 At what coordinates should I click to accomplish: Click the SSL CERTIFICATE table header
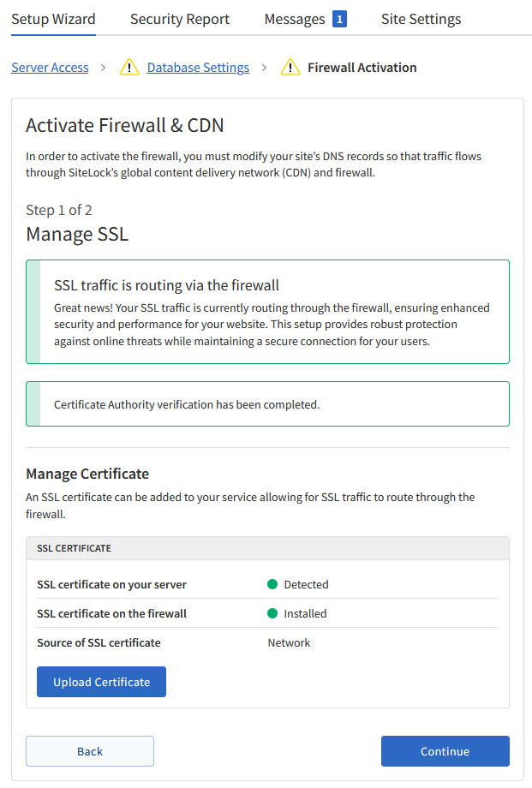point(267,548)
